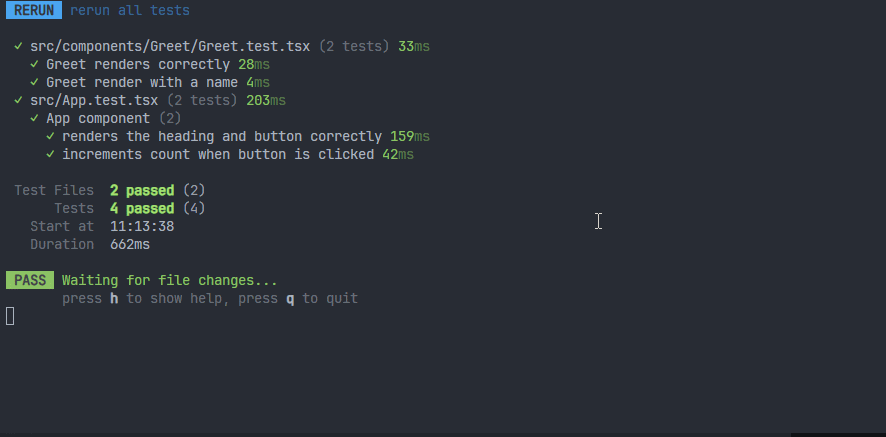Click the "rerun all tests" text
886x437 pixels.
pos(129,11)
